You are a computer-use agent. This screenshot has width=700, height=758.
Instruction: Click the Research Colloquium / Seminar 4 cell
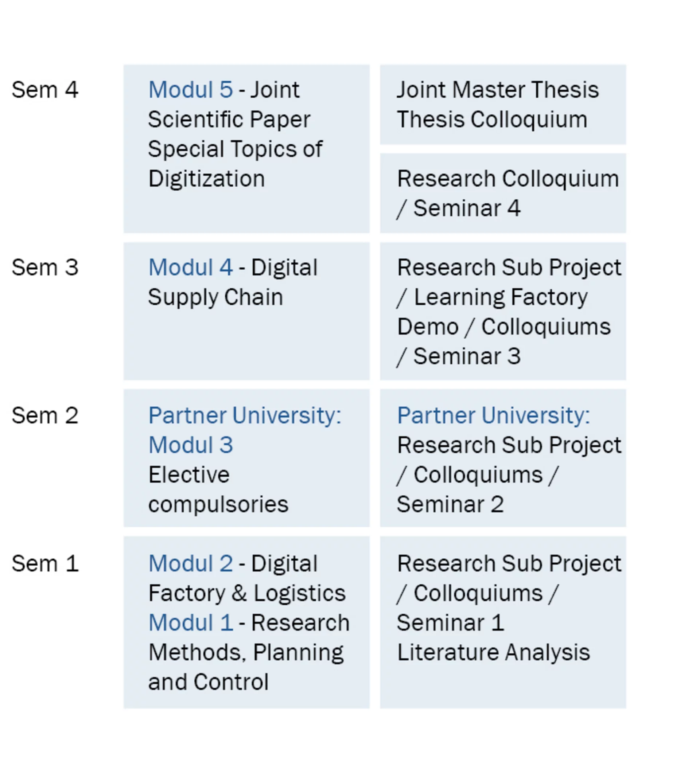point(503,193)
